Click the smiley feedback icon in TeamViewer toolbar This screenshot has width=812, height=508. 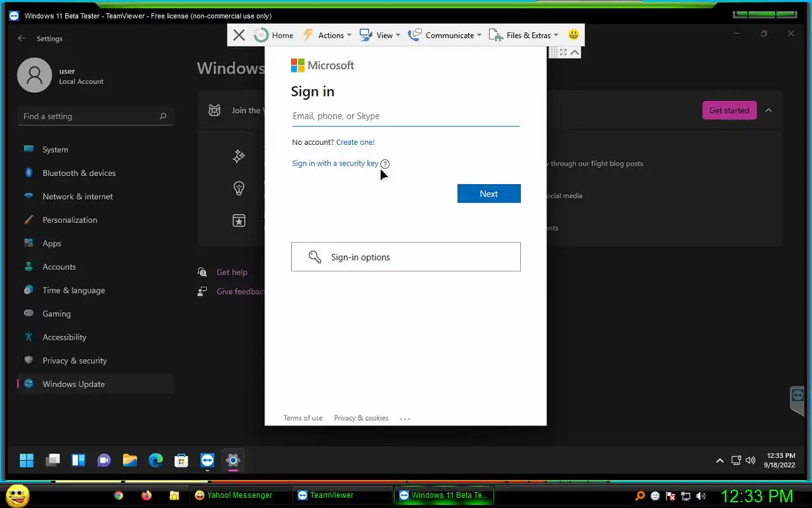pos(573,35)
